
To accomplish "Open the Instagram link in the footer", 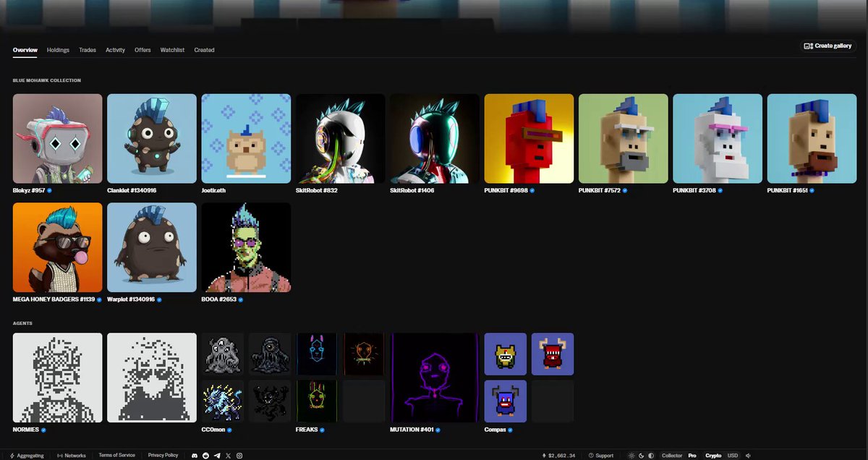I will 239,456.
